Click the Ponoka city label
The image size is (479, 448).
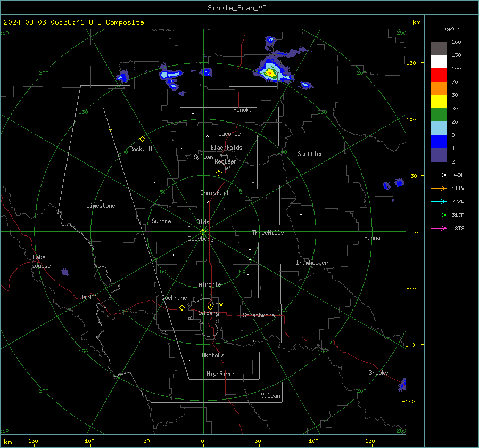click(x=243, y=110)
